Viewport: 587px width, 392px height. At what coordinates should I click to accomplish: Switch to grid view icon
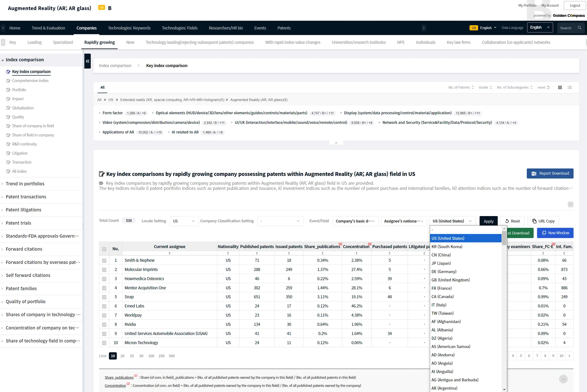[560, 87]
